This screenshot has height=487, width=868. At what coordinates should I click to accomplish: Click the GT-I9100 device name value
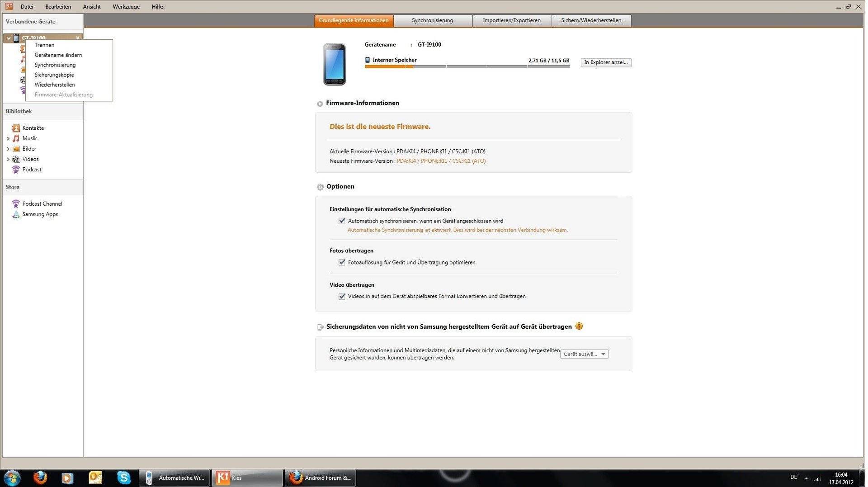(429, 45)
